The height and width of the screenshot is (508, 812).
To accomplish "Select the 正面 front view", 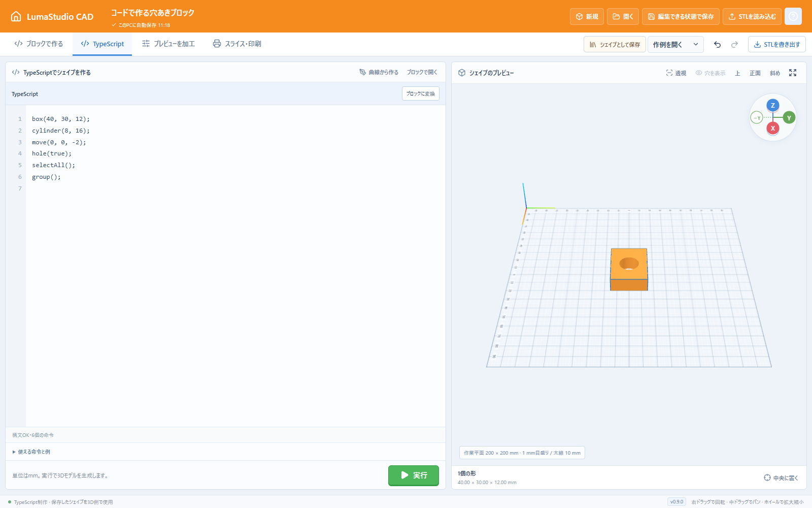I will coord(755,73).
